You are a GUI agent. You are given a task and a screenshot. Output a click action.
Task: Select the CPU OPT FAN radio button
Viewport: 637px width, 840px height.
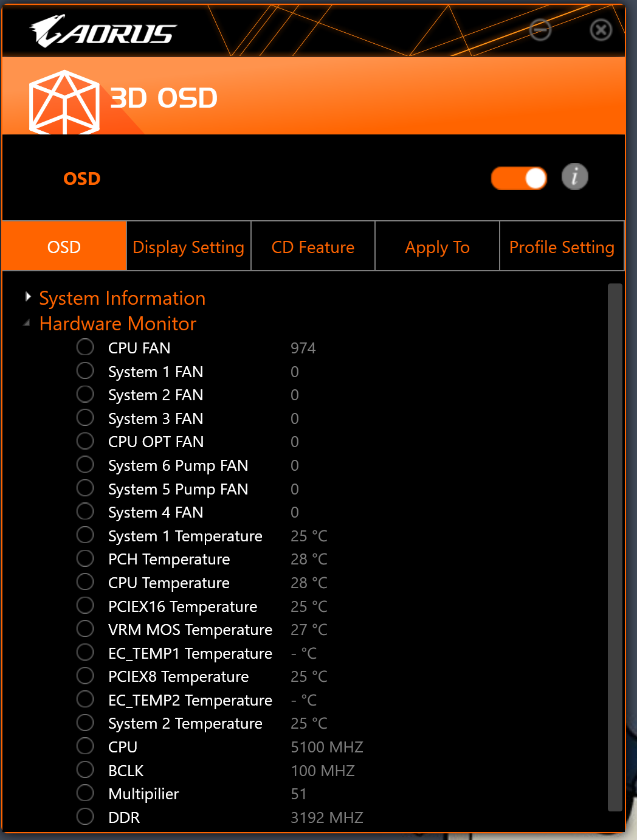click(x=85, y=441)
